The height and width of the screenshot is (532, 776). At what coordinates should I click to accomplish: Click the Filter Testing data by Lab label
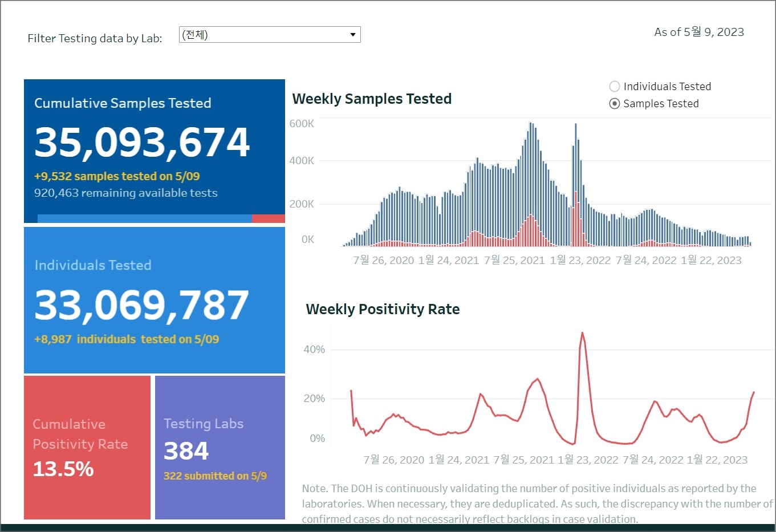coord(95,38)
